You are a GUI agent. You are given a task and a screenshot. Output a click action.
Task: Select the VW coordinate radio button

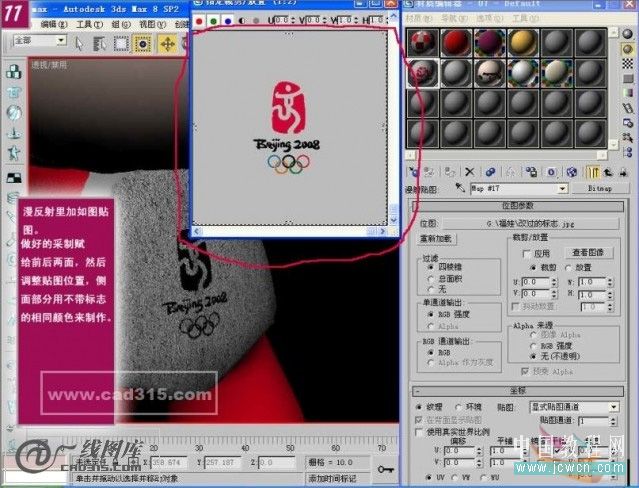(455, 477)
